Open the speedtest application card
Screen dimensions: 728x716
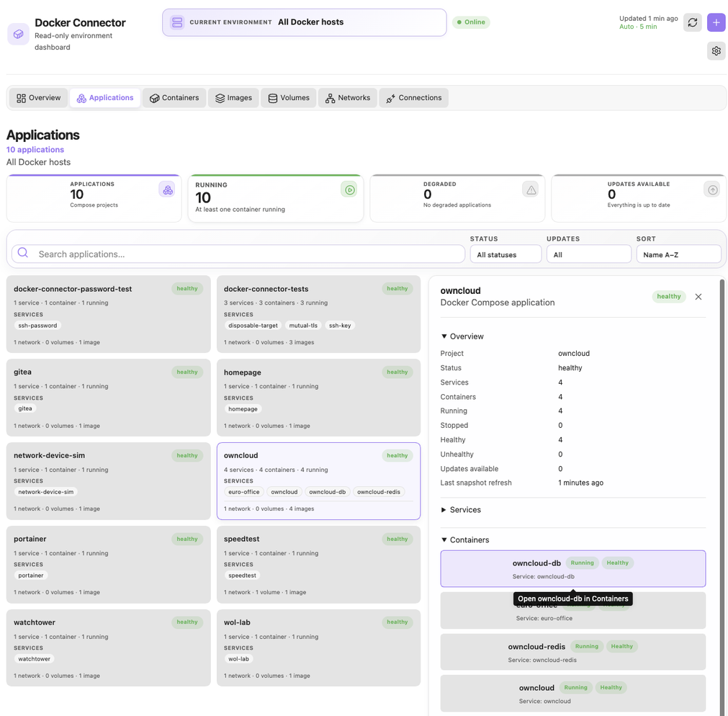(x=318, y=565)
